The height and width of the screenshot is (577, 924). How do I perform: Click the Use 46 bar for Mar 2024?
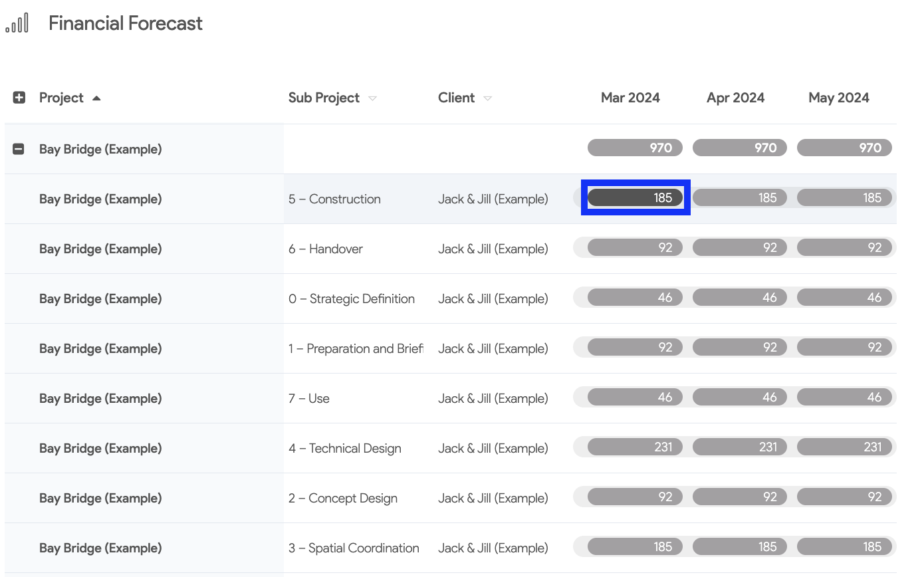635,397
